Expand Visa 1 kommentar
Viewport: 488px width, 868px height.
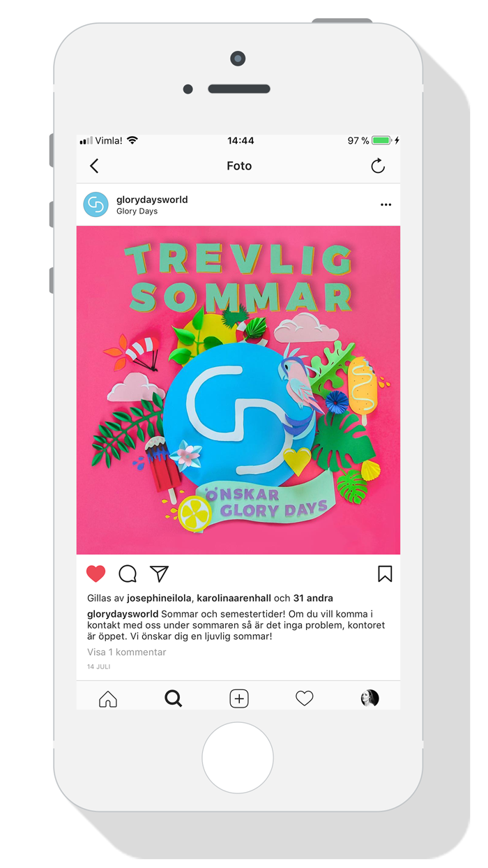tap(127, 652)
